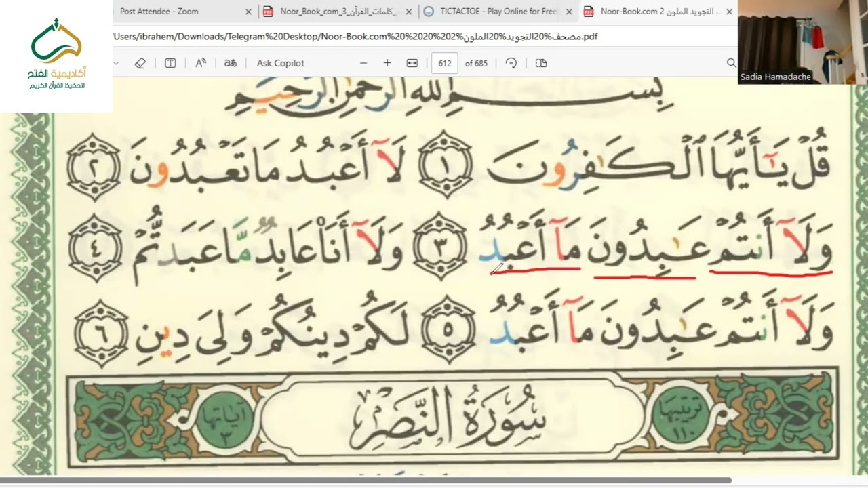Open the Translate icon in toolbar

pos(231,63)
